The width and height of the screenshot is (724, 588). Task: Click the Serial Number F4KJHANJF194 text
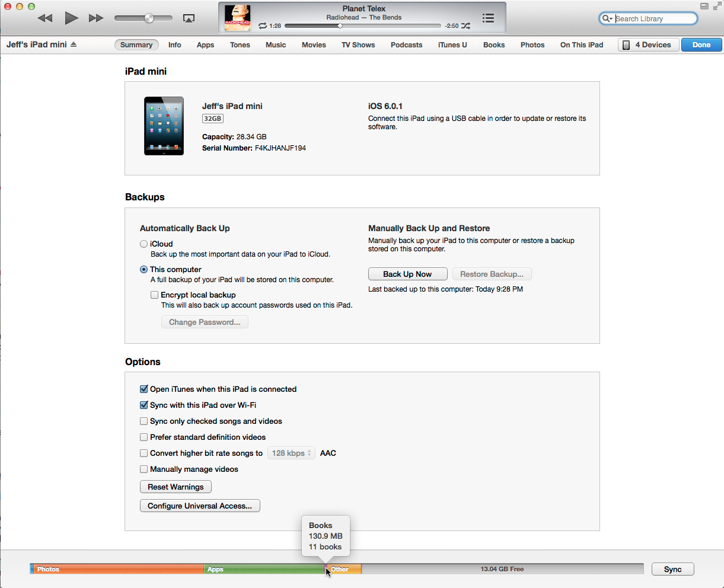254,148
